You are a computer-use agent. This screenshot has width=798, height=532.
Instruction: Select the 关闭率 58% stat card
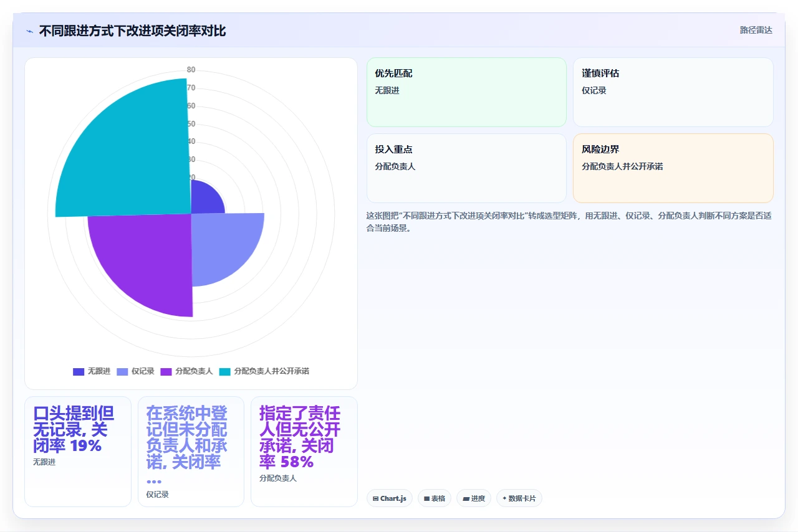[304, 452]
